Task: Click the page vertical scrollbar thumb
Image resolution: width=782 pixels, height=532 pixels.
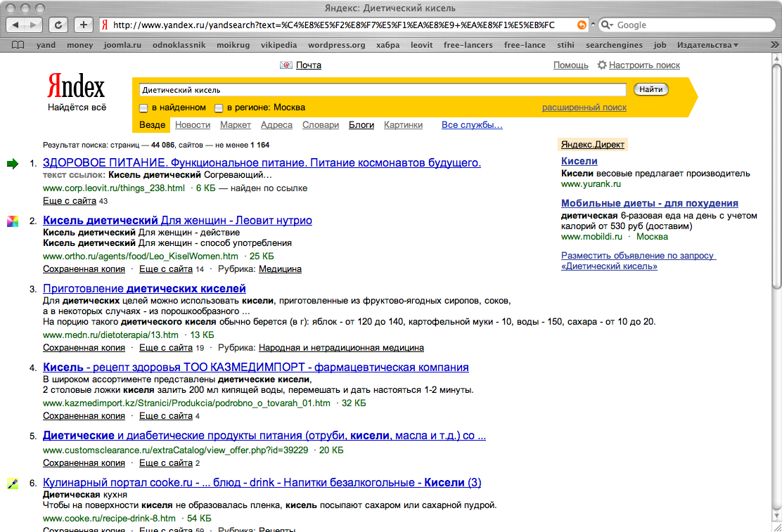Action: [776, 176]
